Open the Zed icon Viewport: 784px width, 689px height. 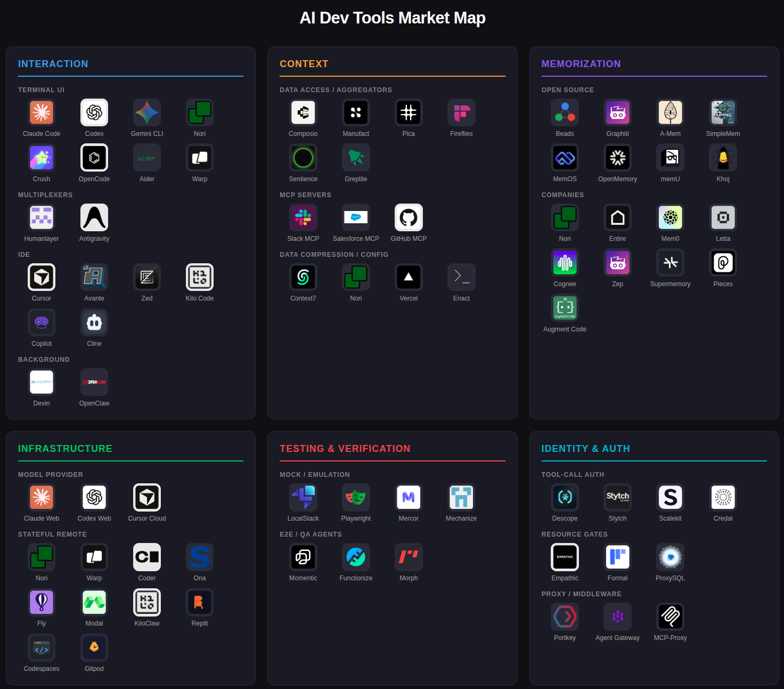[147, 277]
